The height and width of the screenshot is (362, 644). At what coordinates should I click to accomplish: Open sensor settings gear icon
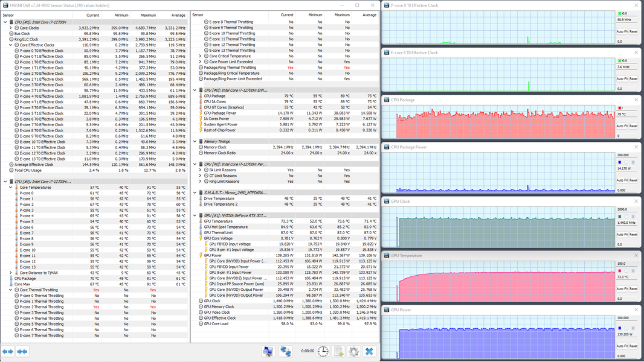(x=354, y=351)
